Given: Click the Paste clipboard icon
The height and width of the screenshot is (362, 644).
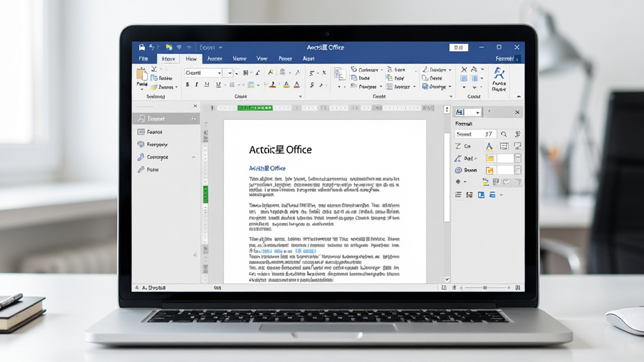Looking at the screenshot, I should click(142, 75).
